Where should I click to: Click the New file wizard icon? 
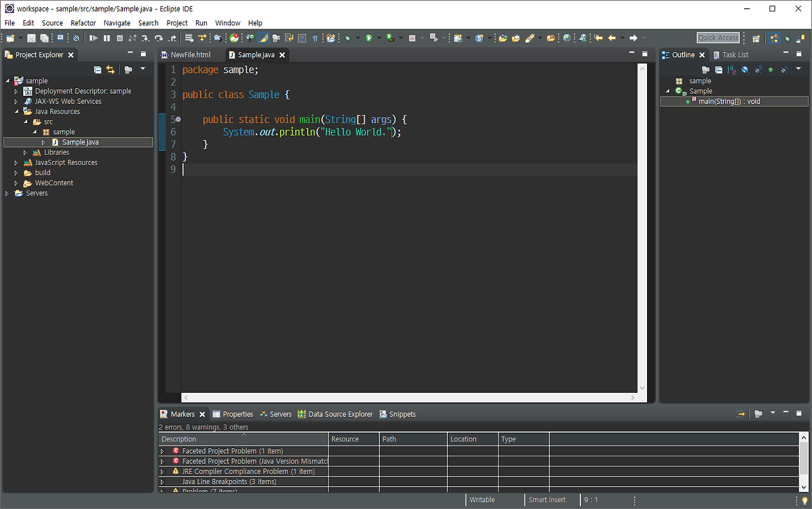[x=10, y=38]
